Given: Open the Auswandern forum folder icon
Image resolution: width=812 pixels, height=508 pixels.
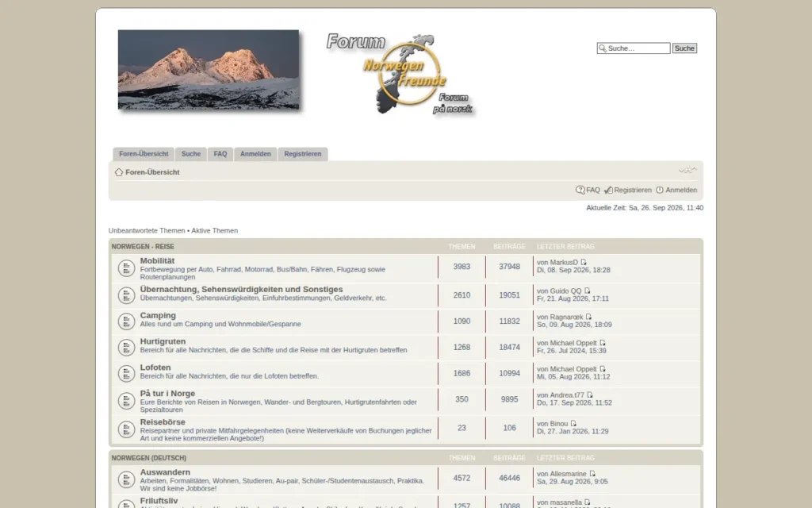Looking at the screenshot, I should pyautogui.click(x=126, y=479).
